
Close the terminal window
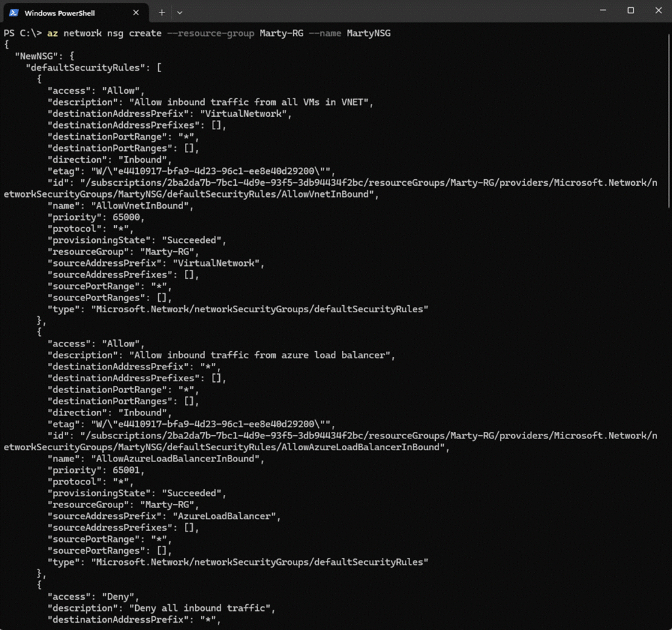[658, 10]
